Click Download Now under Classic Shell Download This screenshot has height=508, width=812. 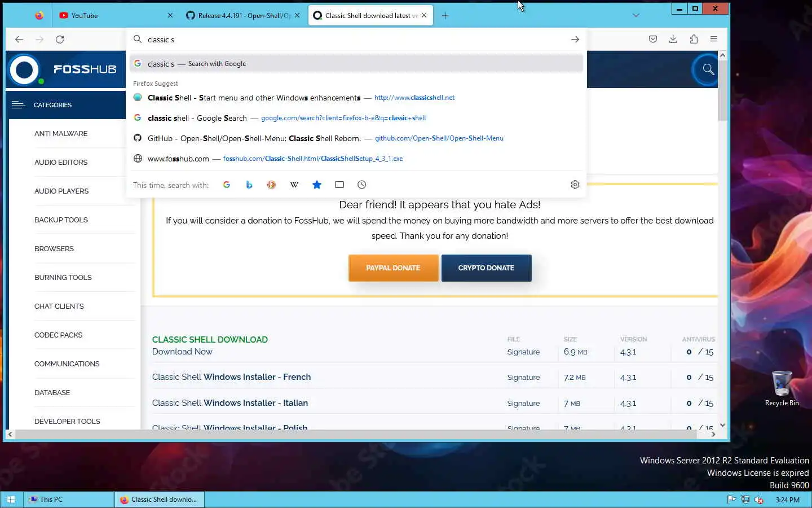point(182,352)
